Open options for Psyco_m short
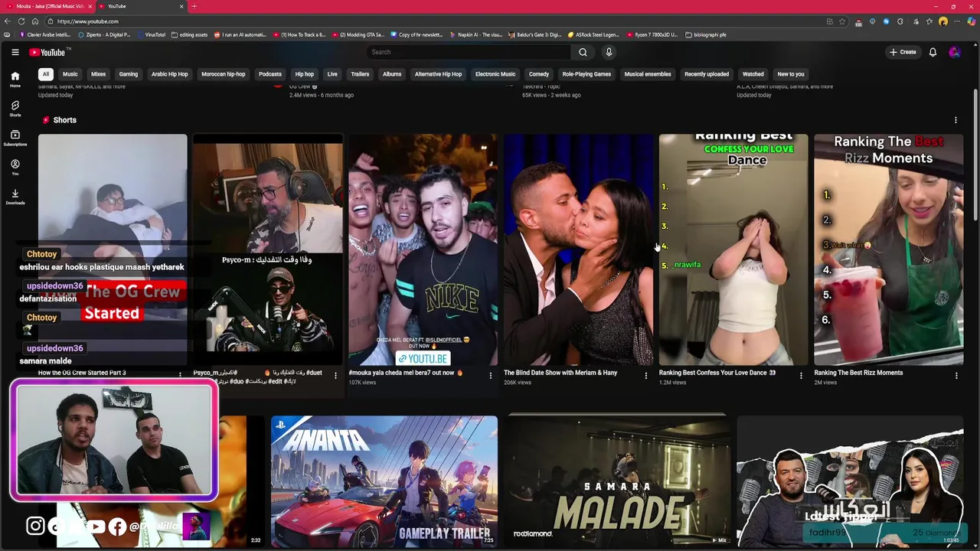 tap(335, 376)
